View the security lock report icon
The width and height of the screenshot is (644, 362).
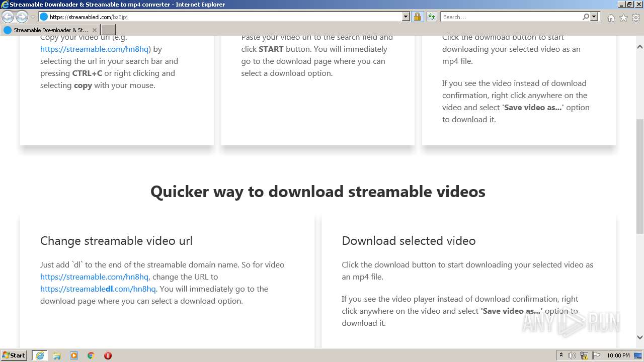[417, 17]
